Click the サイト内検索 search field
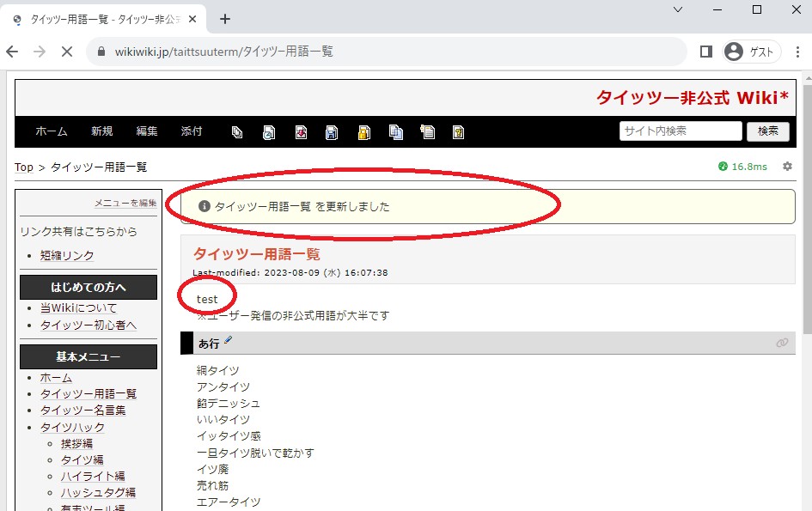This screenshot has width=812, height=511. click(680, 131)
